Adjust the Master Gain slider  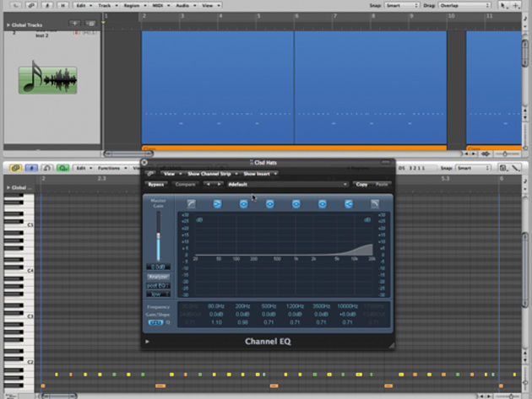click(x=158, y=236)
